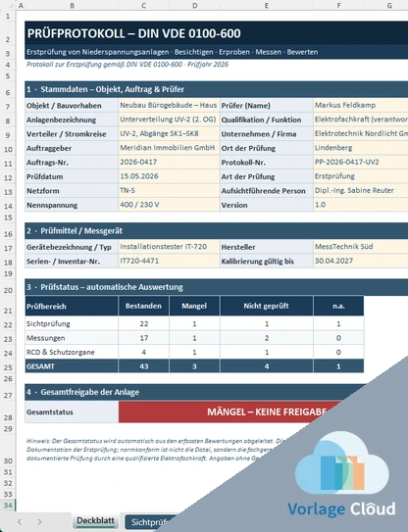Select column B header
This screenshot has height=532, width=408.
[x=72, y=5]
